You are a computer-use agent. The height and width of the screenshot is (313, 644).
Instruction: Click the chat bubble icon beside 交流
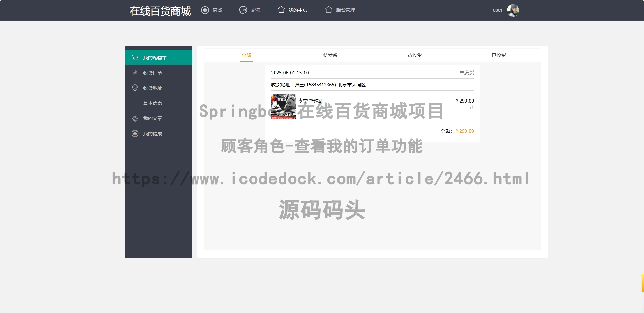click(243, 10)
